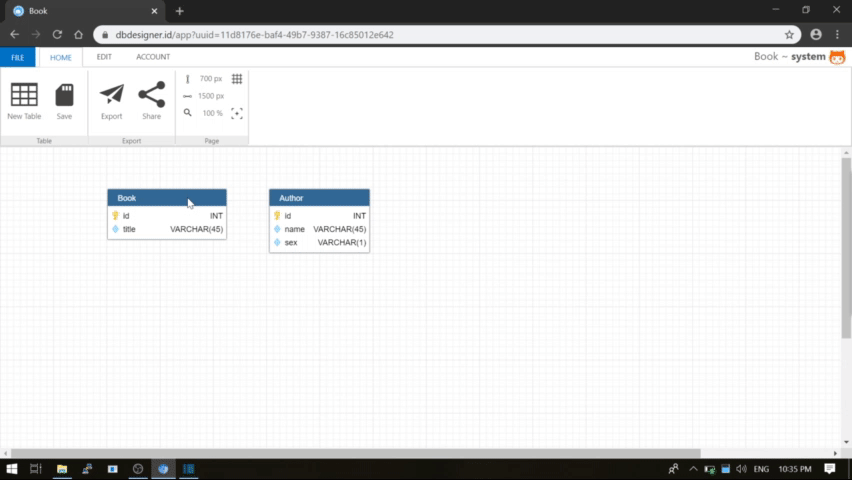Open the Windows Start menu

click(12, 468)
